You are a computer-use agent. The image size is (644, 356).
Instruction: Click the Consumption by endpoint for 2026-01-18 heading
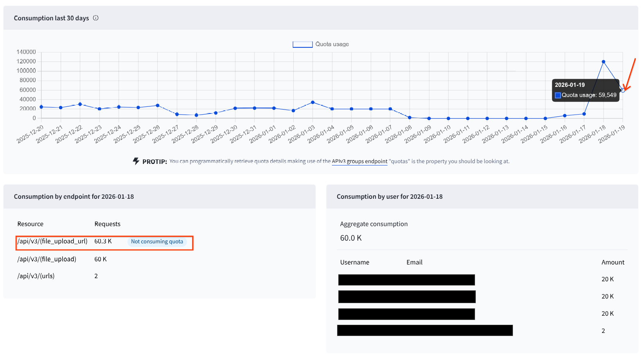pyautogui.click(x=74, y=196)
